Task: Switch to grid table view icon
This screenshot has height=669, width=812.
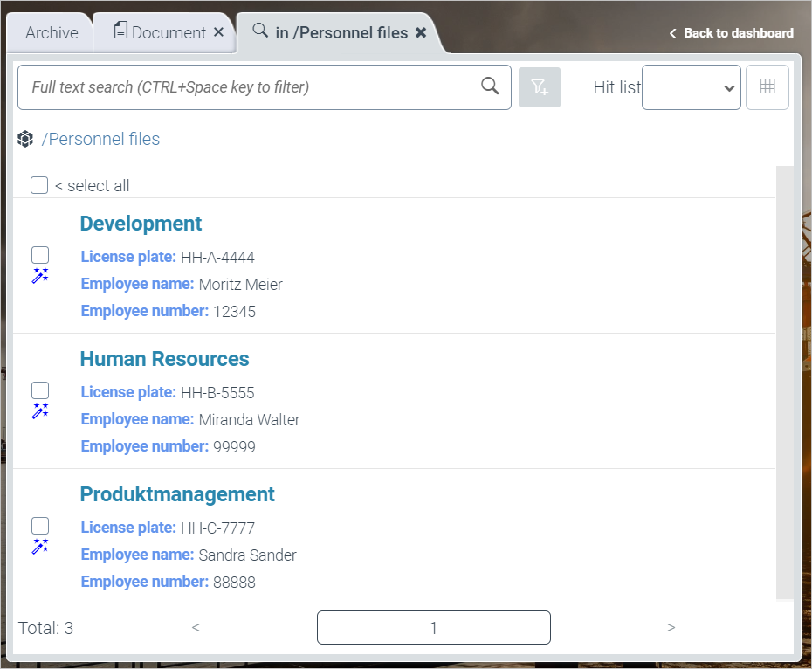Action: [767, 86]
